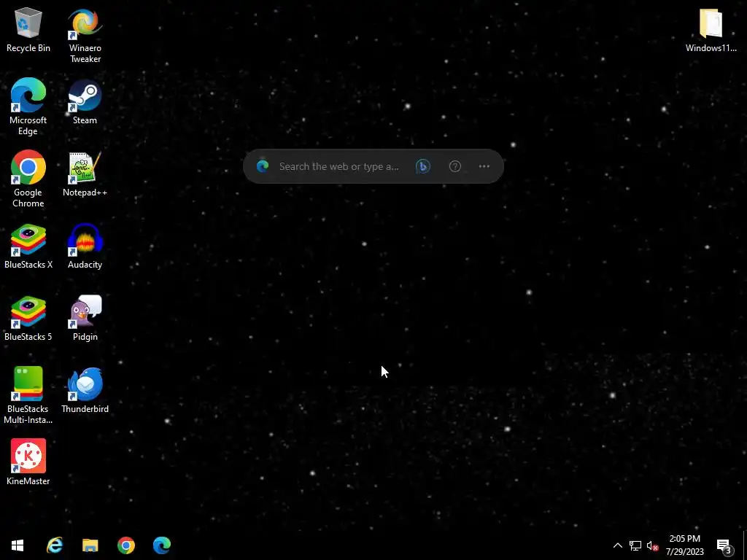This screenshot has height=560, width=747.
Task: Show hidden system tray icons
Action: (617, 545)
